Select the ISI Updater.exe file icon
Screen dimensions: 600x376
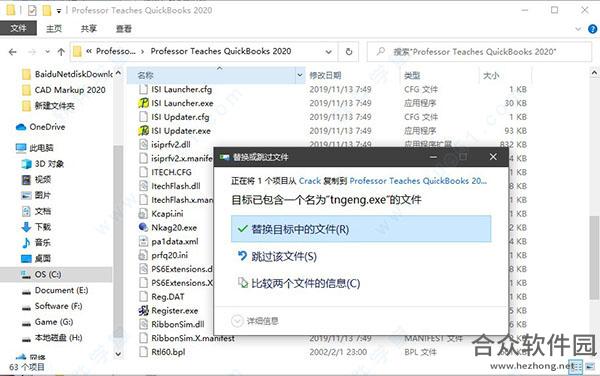pos(143,131)
